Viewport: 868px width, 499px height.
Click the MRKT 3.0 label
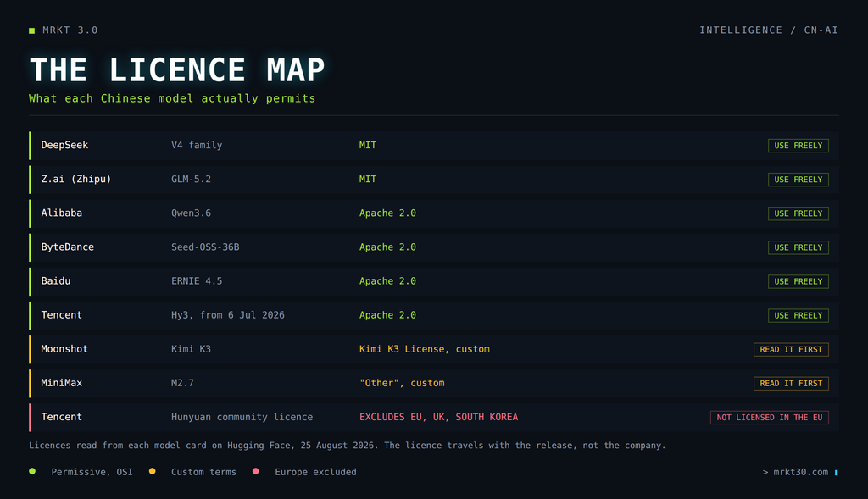(70, 30)
